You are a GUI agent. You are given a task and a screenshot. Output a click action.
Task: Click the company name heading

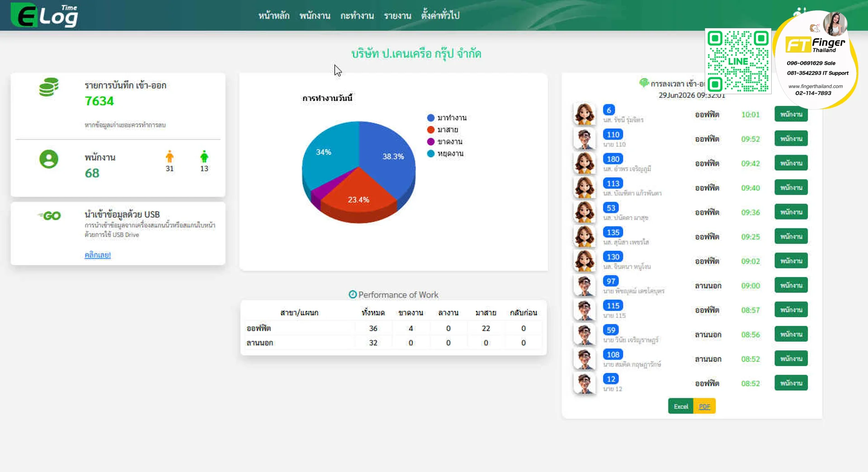pyautogui.click(x=416, y=53)
